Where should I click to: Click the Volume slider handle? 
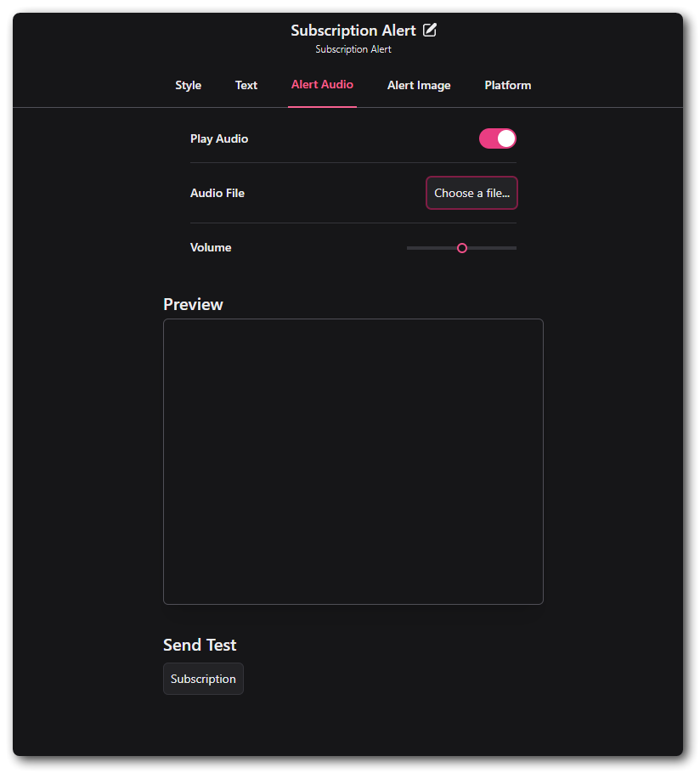[461, 247]
